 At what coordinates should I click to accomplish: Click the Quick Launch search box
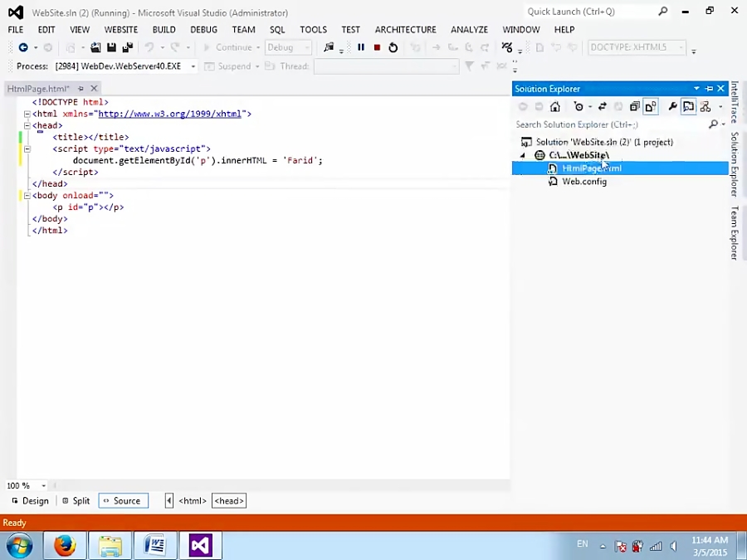coord(591,12)
